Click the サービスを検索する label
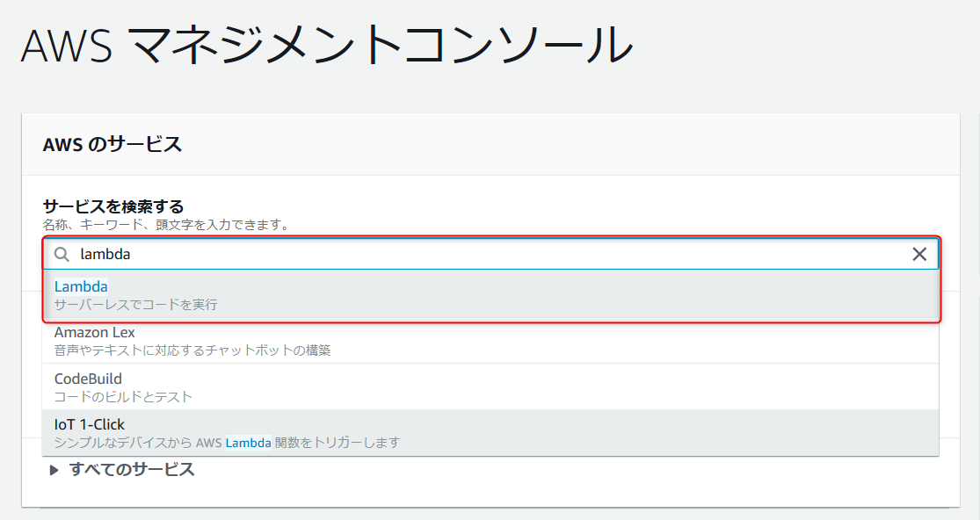 (113, 206)
